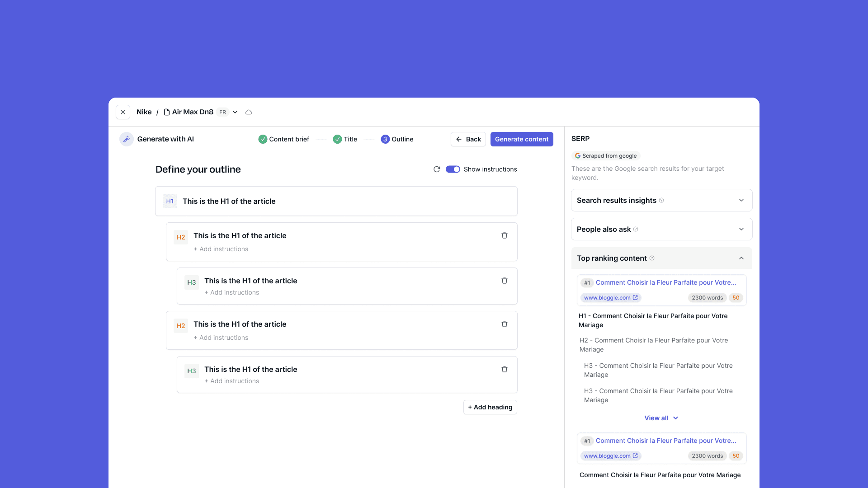
Task: Click the Generate with AI magic wand icon
Action: tap(127, 139)
